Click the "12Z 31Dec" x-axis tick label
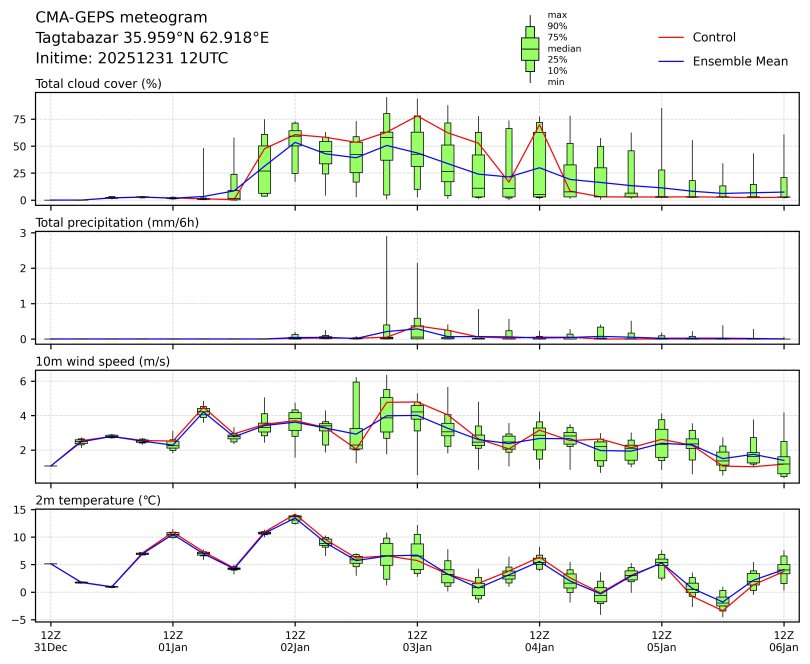This screenshot has height=664, width=810. [x=51, y=640]
